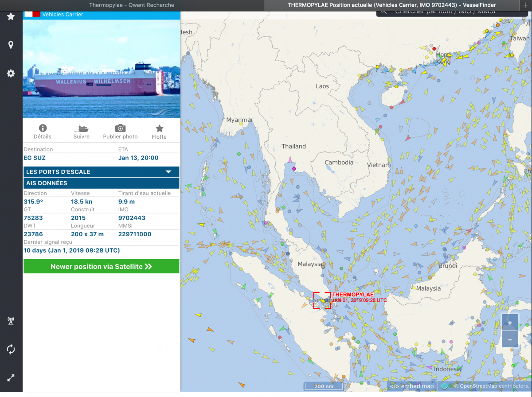
Task: Open the Wallenius Wilhelmsen ship photo
Action: click(102, 69)
